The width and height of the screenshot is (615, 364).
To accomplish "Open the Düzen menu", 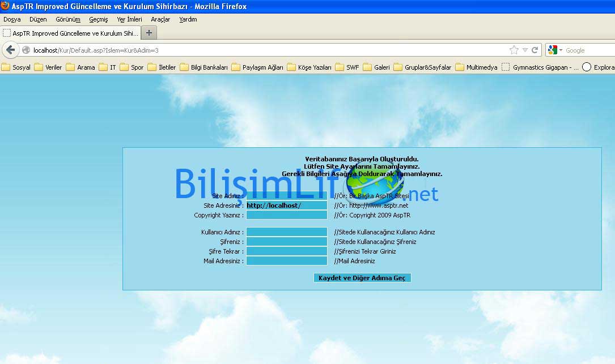I will pos(38,19).
